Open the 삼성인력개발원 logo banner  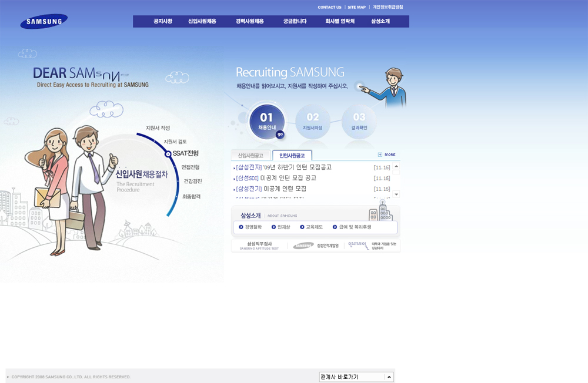(x=316, y=246)
